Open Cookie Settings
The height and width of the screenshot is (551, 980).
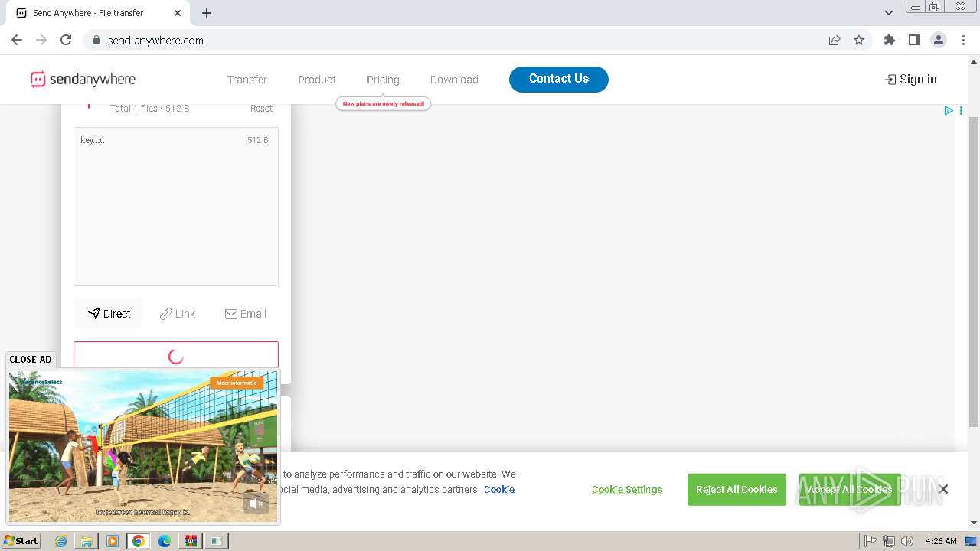click(x=626, y=490)
